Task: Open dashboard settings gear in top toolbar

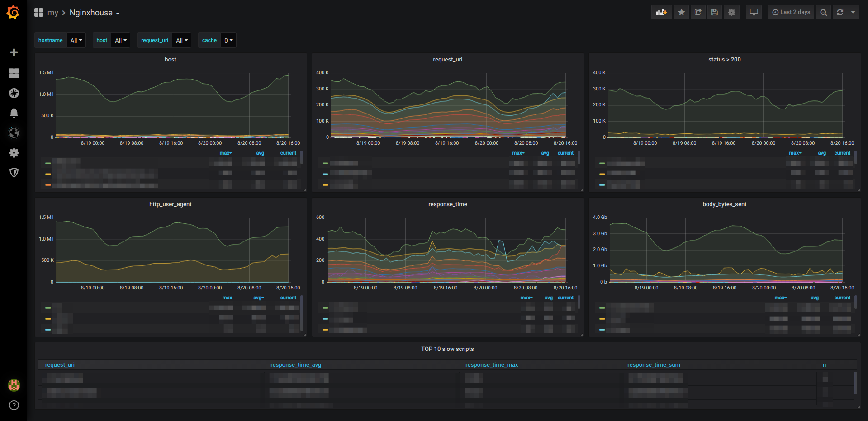Action: tap(731, 12)
